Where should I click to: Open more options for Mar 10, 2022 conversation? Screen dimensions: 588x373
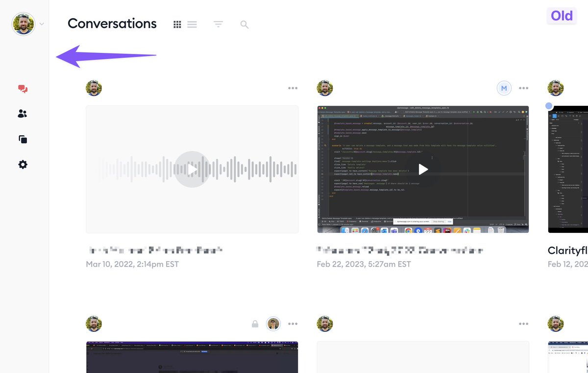[x=293, y=88]
